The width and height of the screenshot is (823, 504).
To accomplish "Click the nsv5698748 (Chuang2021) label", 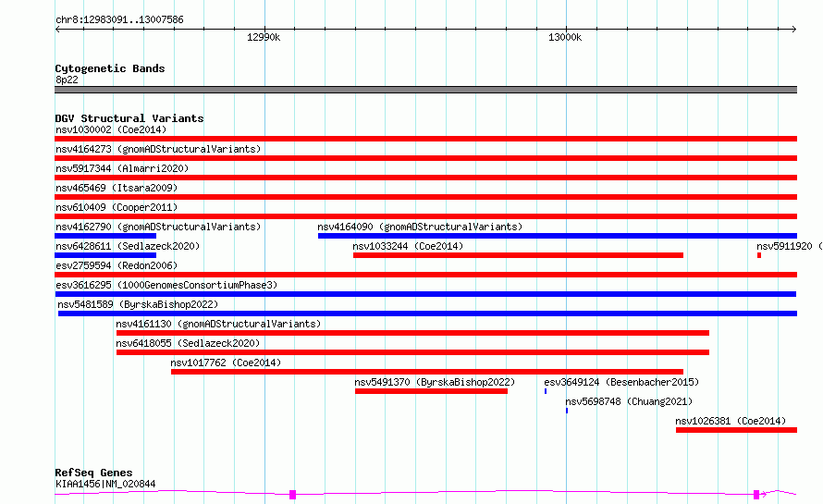I will 629,401.
